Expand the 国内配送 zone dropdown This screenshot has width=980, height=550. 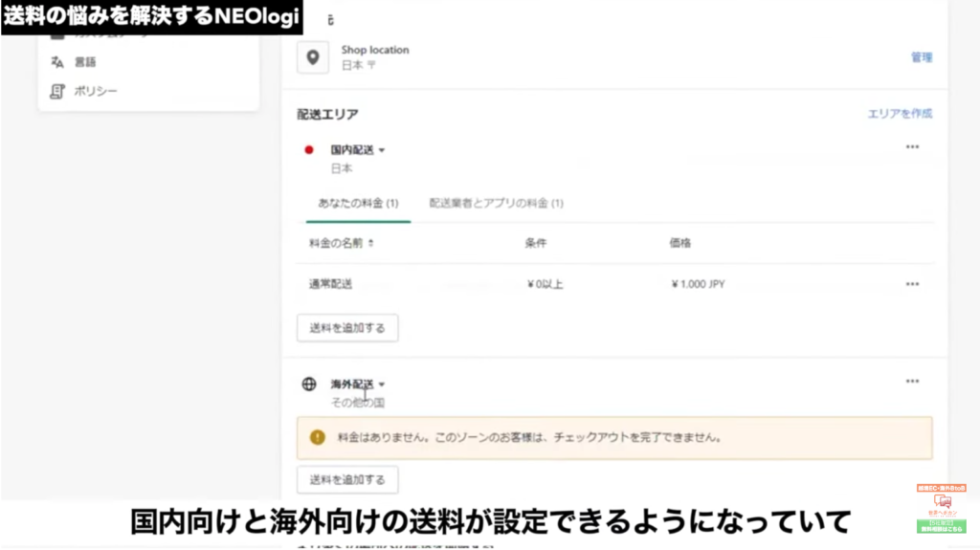381,150
